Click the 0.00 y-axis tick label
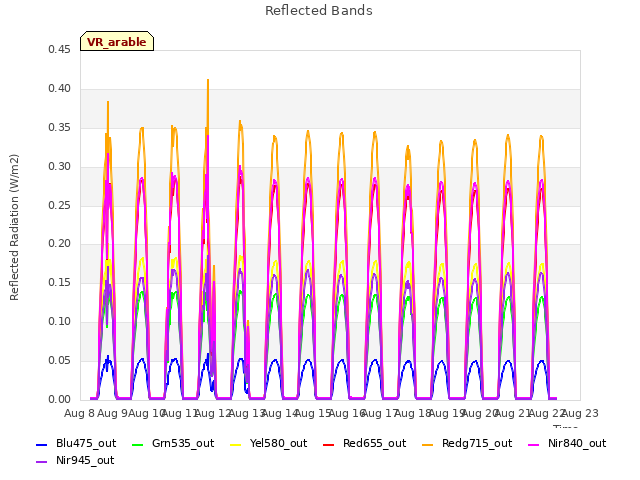Viewport: 640px width, 480px height. tap(59, 399)
